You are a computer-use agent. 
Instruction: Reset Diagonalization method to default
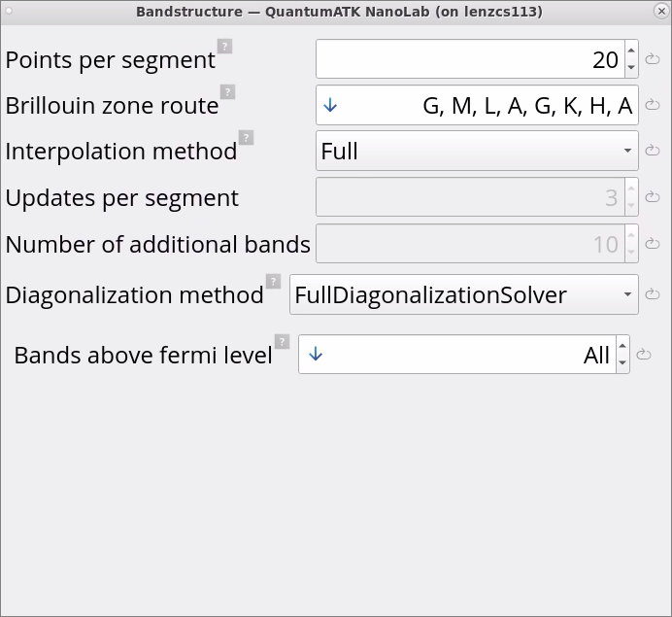point(653,294)
